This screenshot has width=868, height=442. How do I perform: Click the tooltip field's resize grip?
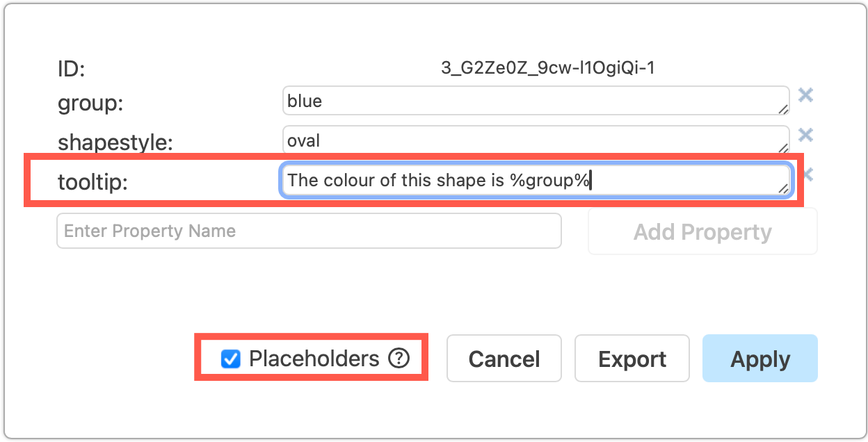tap(785, 188)
